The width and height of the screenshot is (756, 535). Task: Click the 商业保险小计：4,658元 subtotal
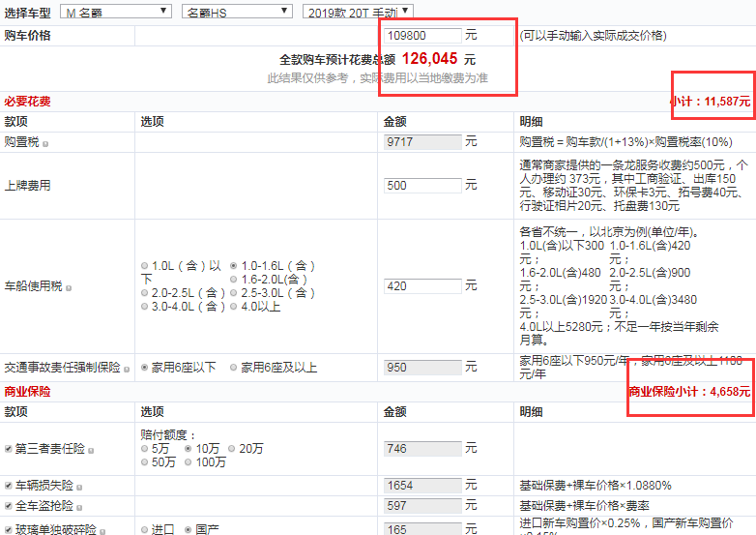click(690, 391)
